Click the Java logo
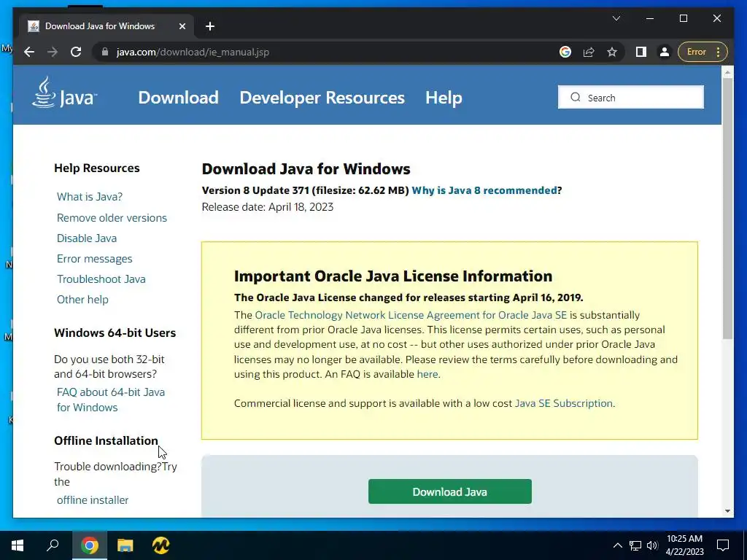This screenshot has height=560, width=747. coord(64,93)
